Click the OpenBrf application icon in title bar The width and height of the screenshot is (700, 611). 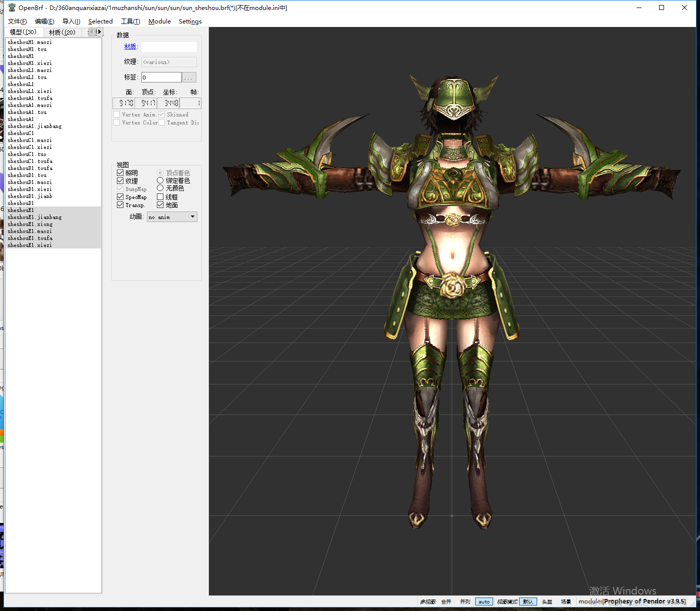point(12,7)
